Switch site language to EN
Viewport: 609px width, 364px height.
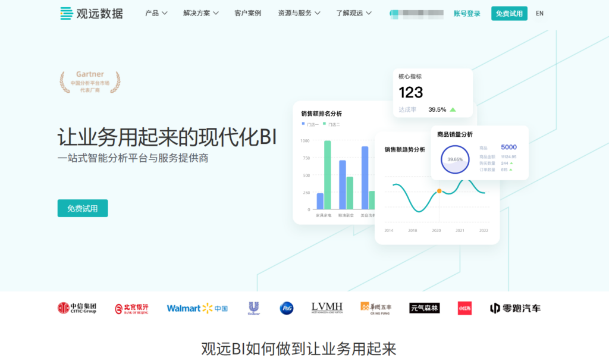tap(540, 12)
